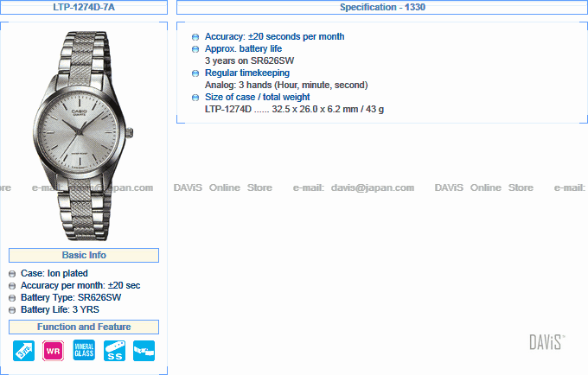Click the clasp feature icon on far right
Viewport: 588px width, 375px height.
(144, 351)
